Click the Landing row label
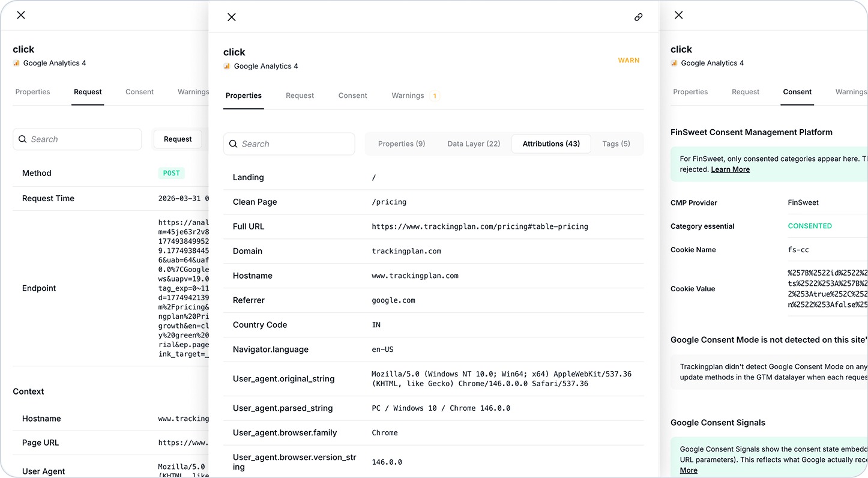This screenshot has width=868, height=478. point(248,177)
